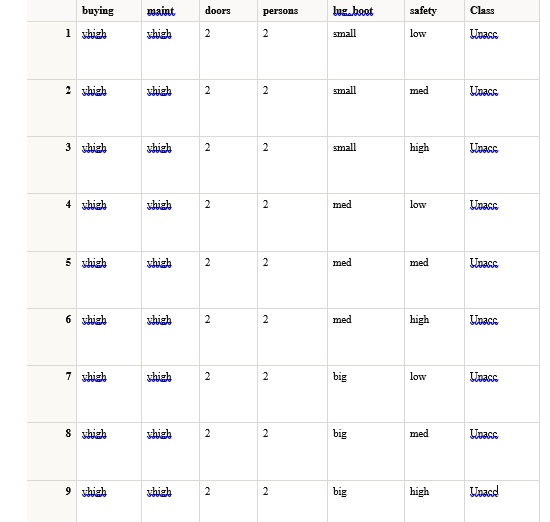Click row number 1 cell
The image size is (550, 522).
pos(52,51)
